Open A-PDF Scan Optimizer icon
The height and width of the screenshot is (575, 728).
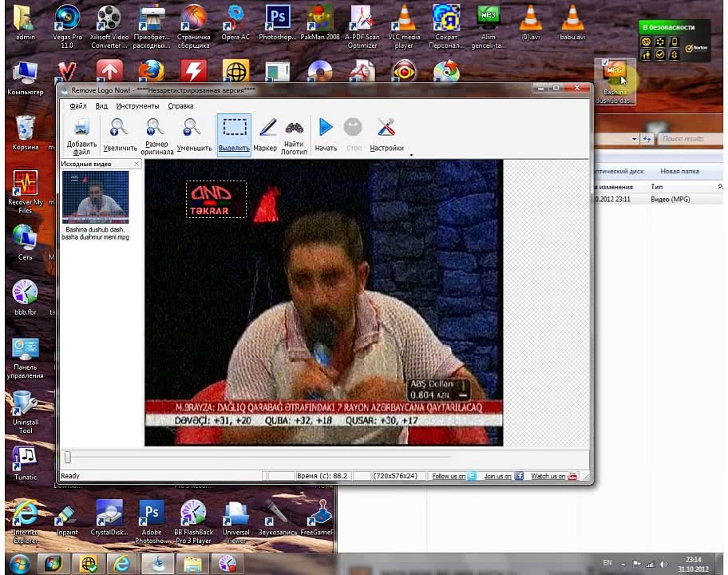[362, 26]
